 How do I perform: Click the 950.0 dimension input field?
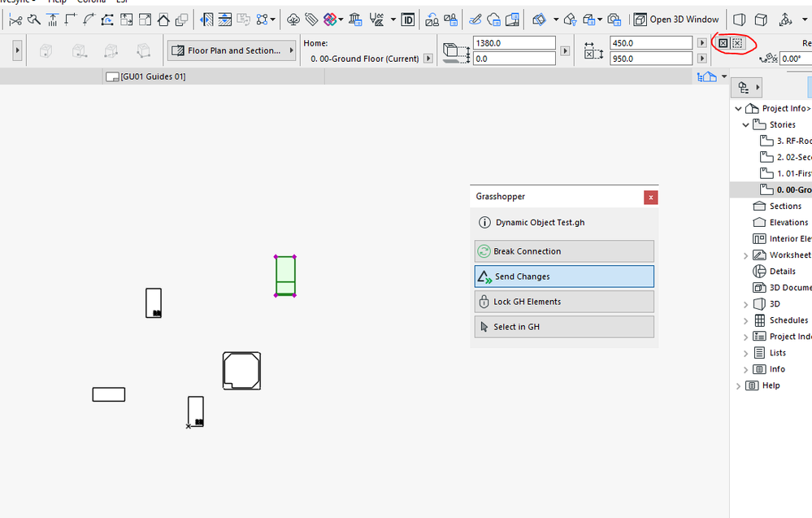[x=651, y=59]
